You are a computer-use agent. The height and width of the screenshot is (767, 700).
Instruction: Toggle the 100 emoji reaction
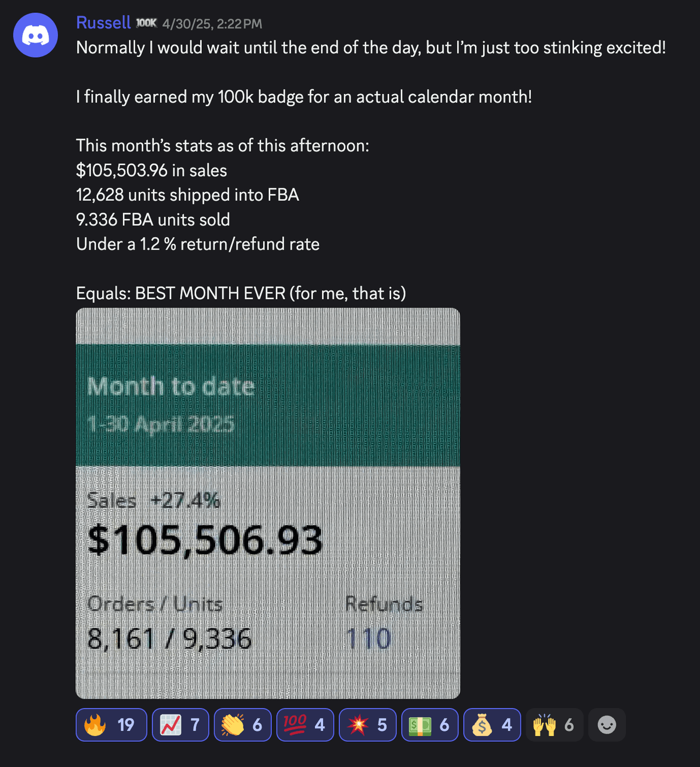[x=305, y=724]
